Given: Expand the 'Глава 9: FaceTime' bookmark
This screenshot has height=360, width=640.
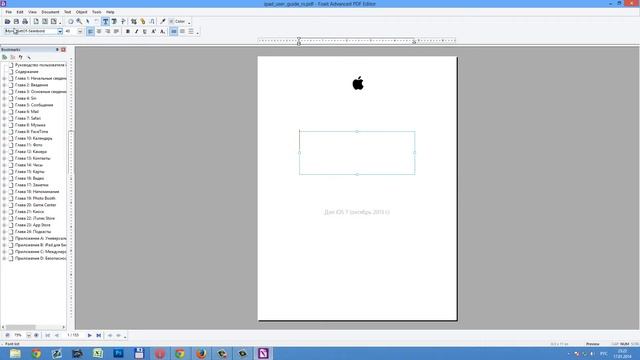Looking at the screenshot, I should tap(4, 132).
